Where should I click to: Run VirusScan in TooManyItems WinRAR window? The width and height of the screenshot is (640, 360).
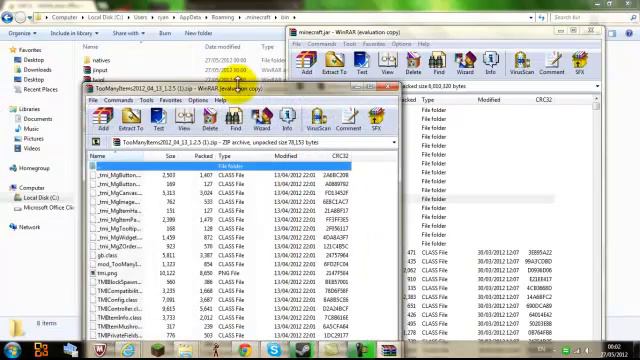click(x=318, y=119)
